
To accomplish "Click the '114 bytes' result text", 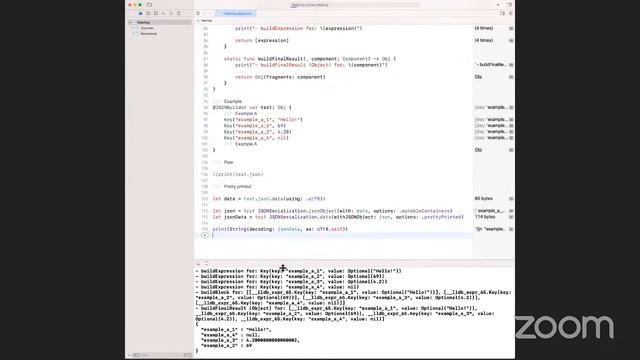I will coord(485,217).
